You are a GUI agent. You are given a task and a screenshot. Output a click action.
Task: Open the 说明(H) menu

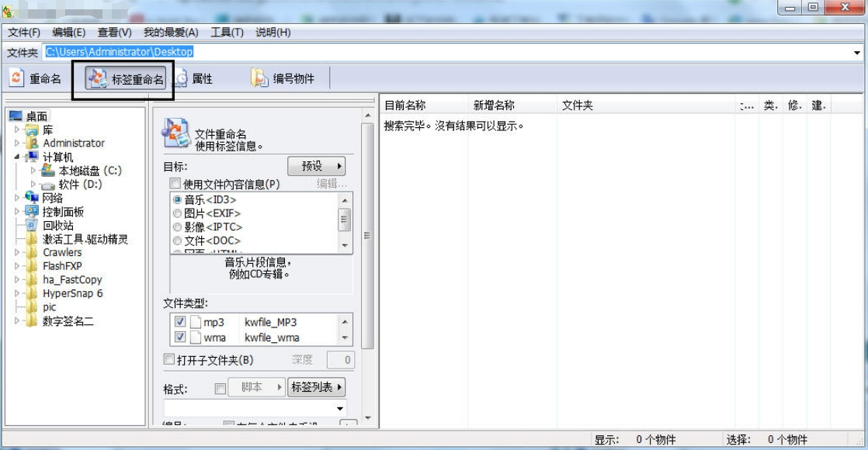[273, 33]
